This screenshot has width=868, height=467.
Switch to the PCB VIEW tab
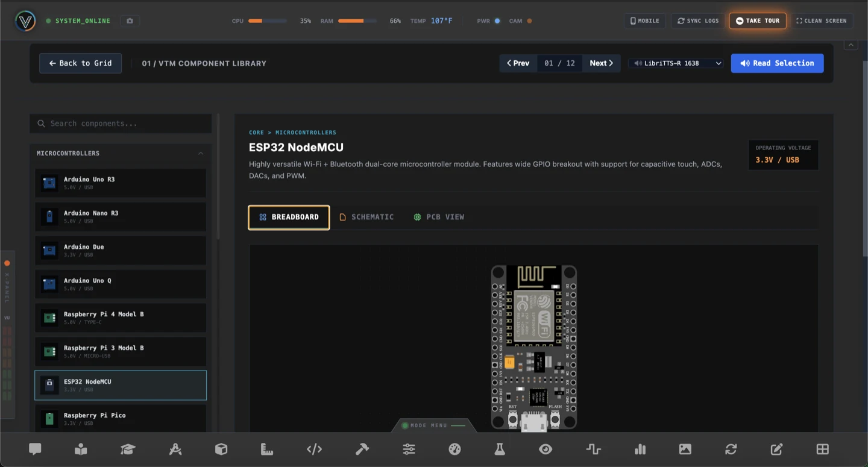(439, 218)
